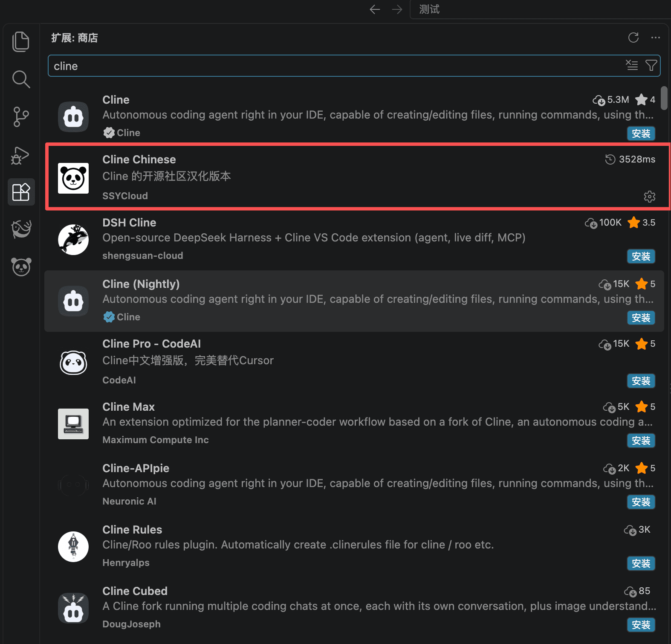671x644 pixels.
Task: Click the verified badge on Cline (Nightly)
Action: point(109,317)
